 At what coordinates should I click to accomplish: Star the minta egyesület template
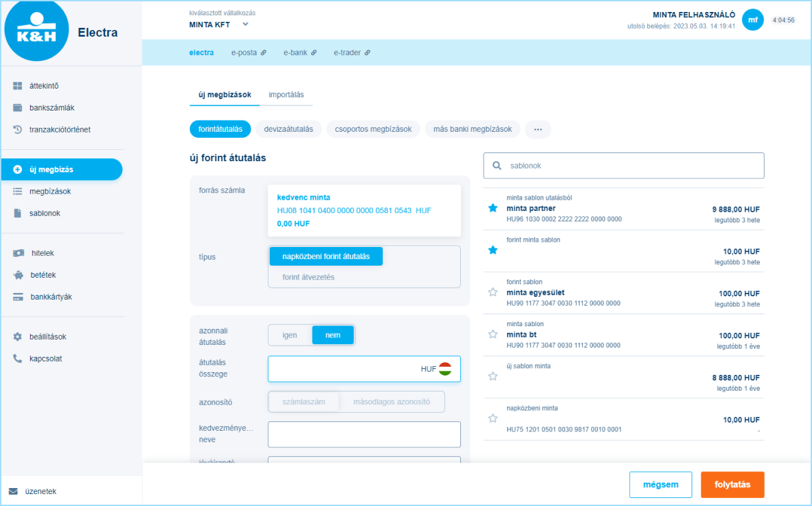tap(493, 292)
